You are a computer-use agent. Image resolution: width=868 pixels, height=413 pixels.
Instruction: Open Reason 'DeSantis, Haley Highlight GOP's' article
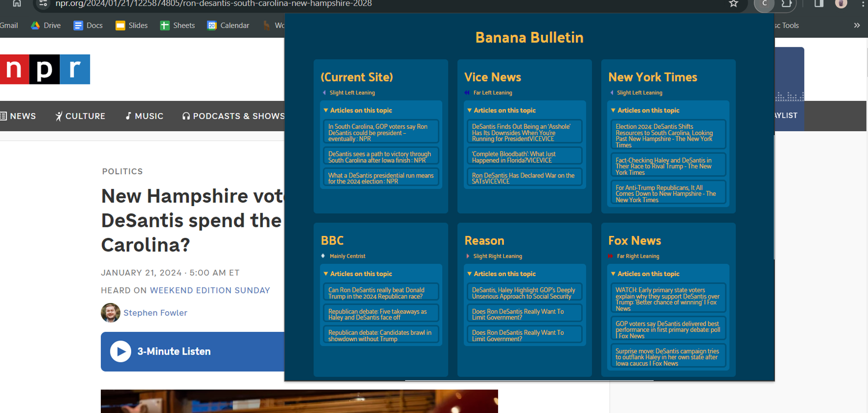tap(525, 293)
